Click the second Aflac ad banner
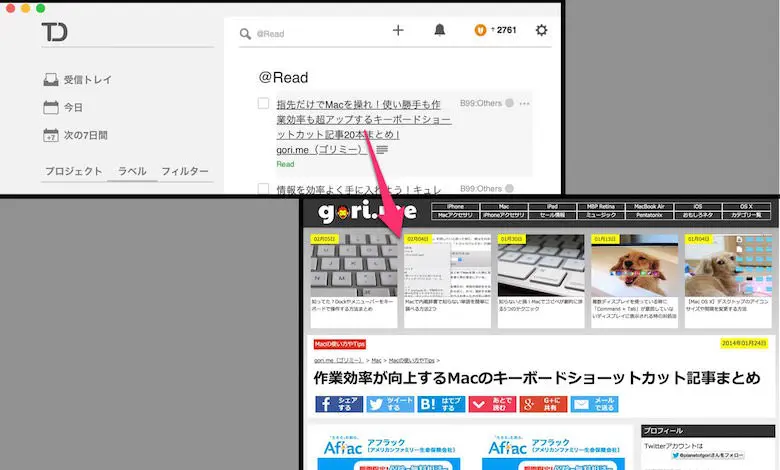The height and width of the screenshot is (470, 780). [x=553, y=452]
